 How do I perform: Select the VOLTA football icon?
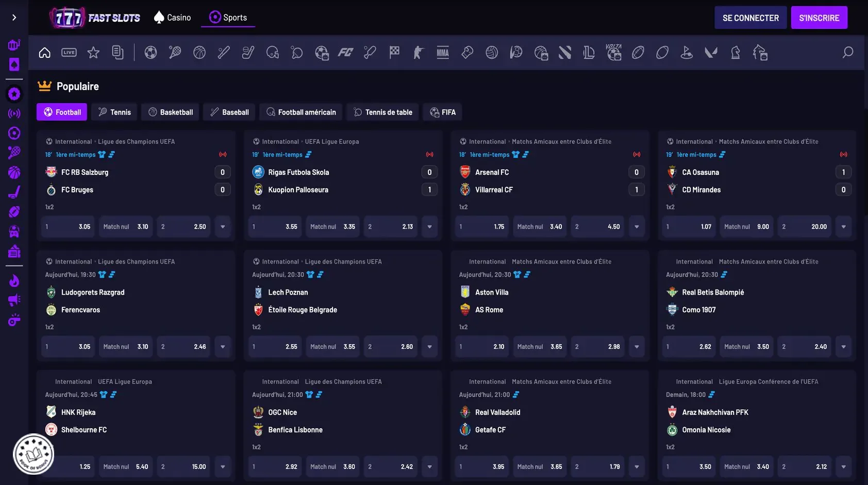[x=613, y=53]
